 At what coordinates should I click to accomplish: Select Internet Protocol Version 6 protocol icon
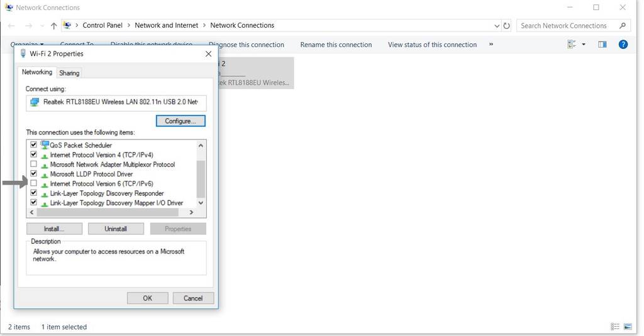click(x=45, y=184)
